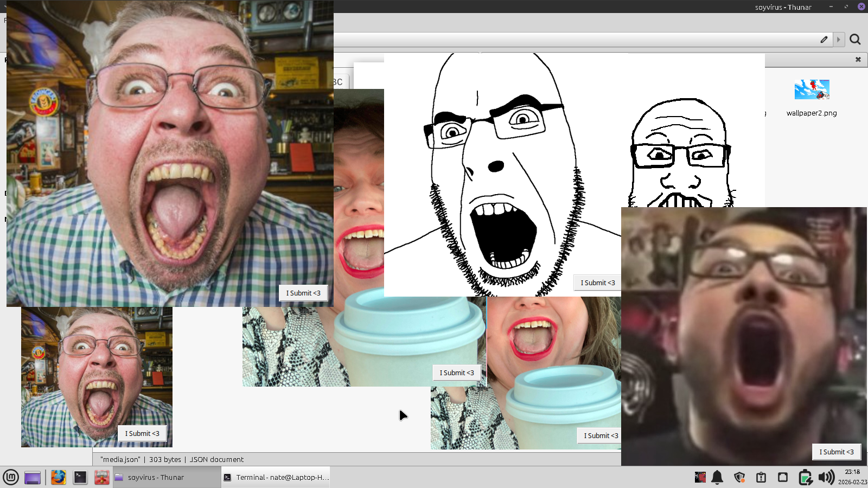The image size is (868, 488).
Task: Open the Linux Mint start menu
Action: point(11,477)
